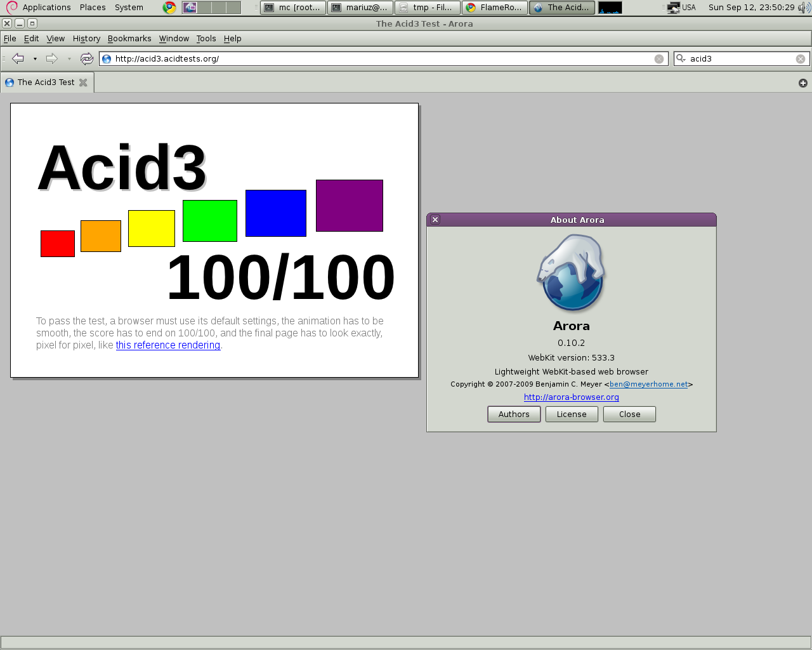The height and width of the screenshot is (650, 812).
Task: Click the orange square on Acid3 page
Action: point(101,236)
